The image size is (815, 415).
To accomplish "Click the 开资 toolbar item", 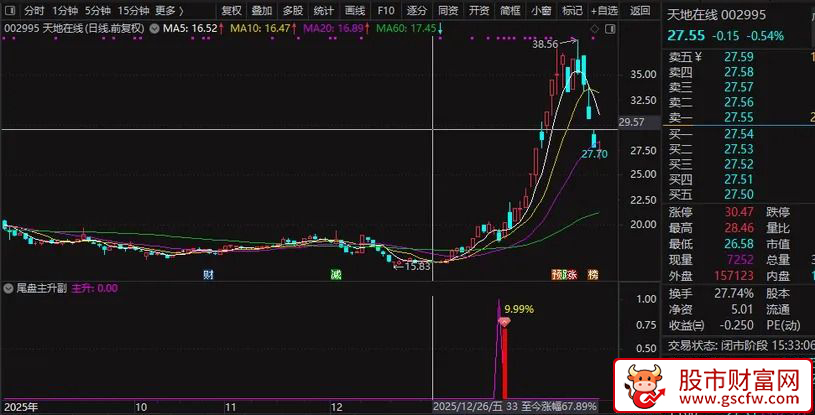I will click(479, 10).
